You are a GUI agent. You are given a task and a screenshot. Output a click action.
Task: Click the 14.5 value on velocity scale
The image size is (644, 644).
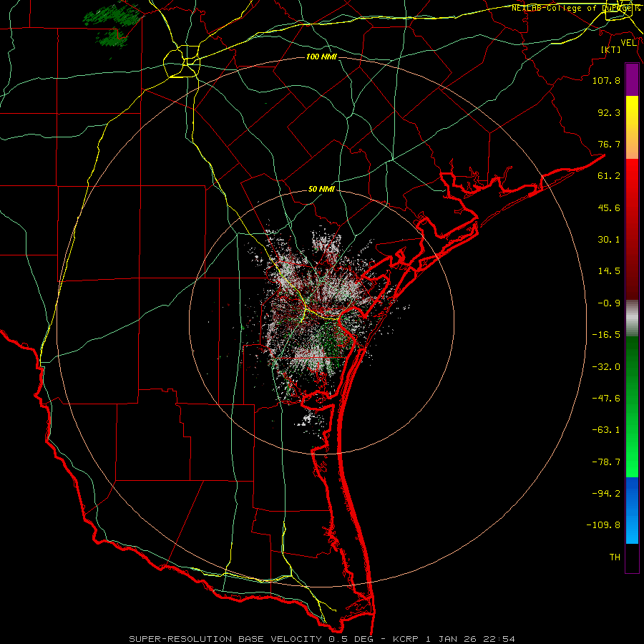609,271
